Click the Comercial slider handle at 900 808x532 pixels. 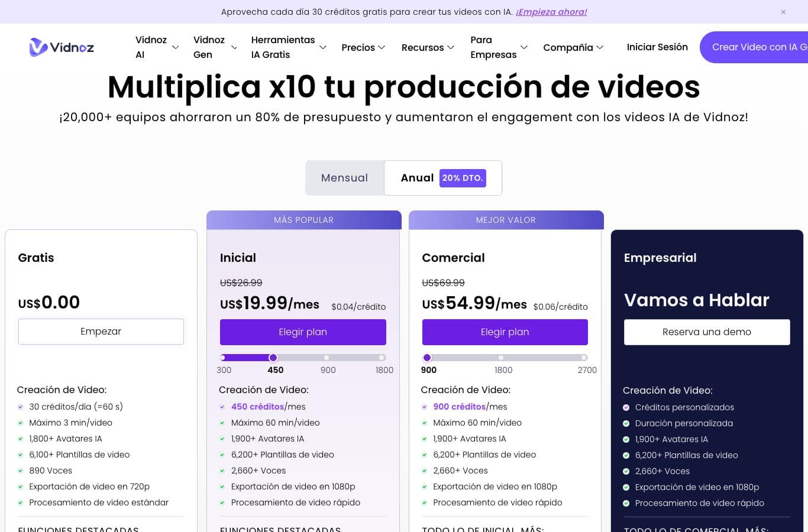click(427, 358)
